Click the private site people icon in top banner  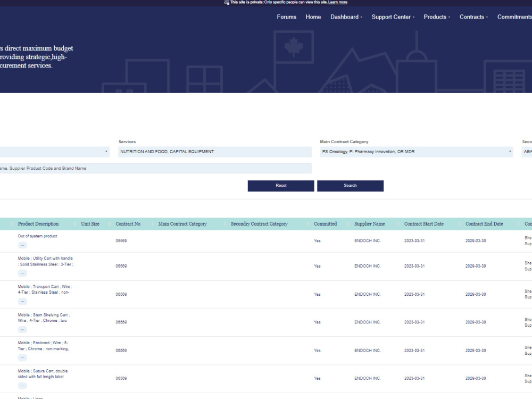tap(226, 2)
